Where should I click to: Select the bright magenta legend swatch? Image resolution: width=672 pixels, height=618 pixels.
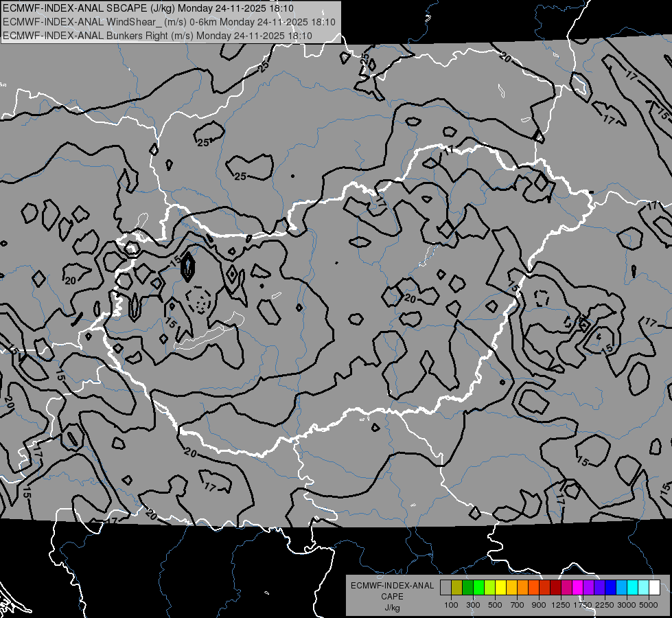578,588
